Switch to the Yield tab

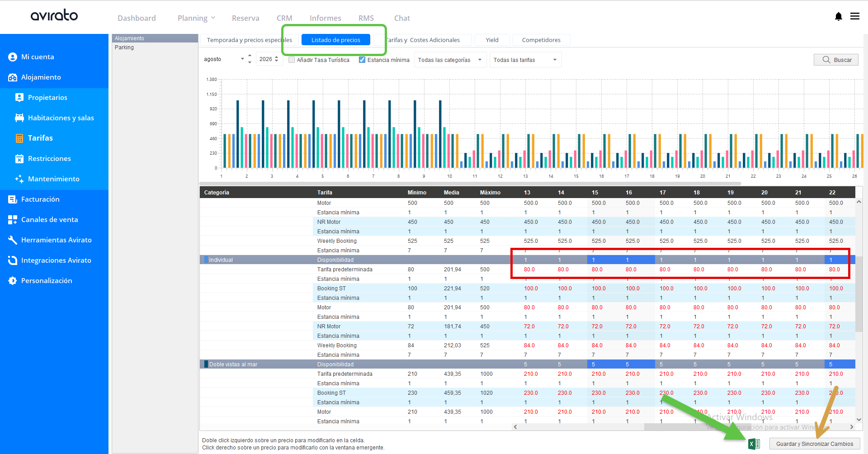[492, 40]
